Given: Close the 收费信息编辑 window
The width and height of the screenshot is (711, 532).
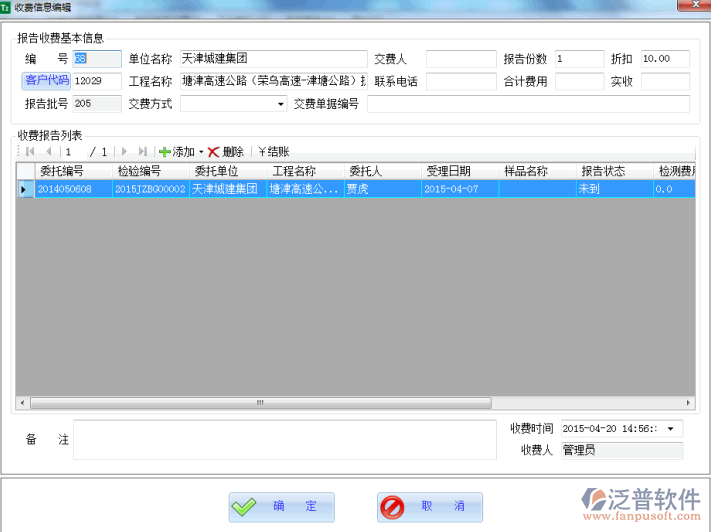Looking at the screenshot, I should point(696,5).
